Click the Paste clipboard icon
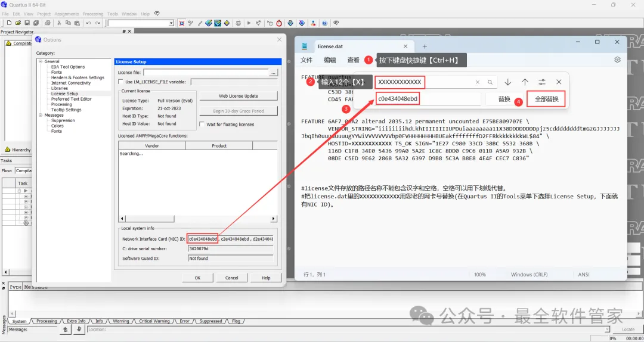 [77, 23]
